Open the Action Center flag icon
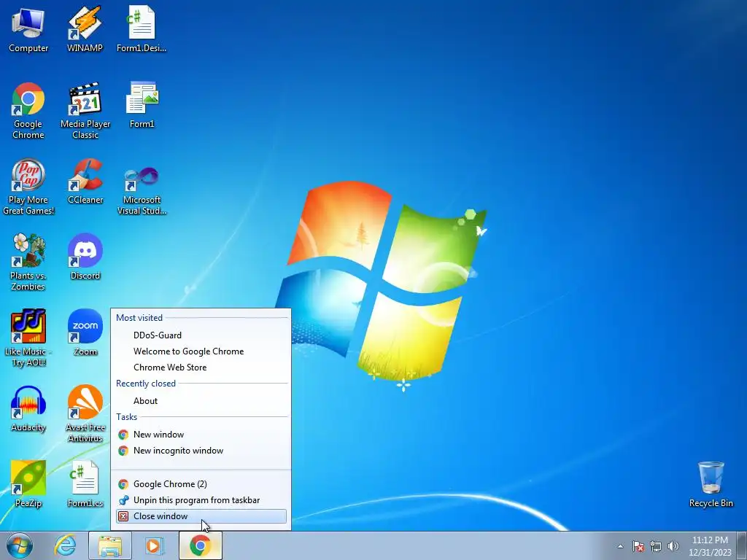 (x=638, y=546)
